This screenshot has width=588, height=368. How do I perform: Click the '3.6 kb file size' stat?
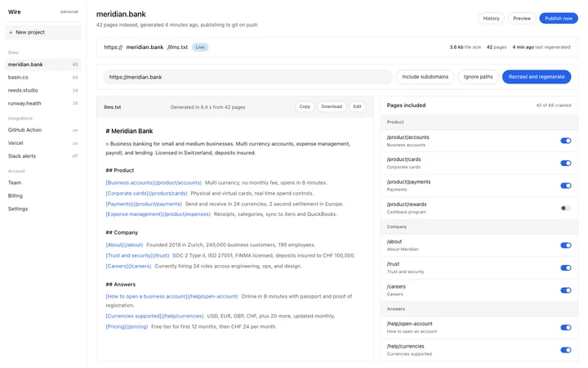click(x=465, y=47)
